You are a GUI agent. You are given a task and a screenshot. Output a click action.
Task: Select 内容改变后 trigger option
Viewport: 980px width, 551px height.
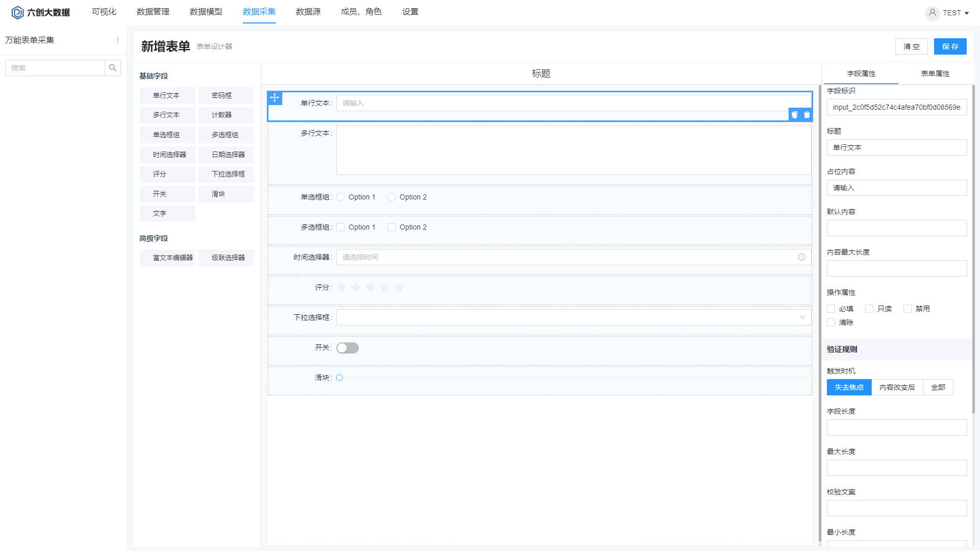coord(897,387)
